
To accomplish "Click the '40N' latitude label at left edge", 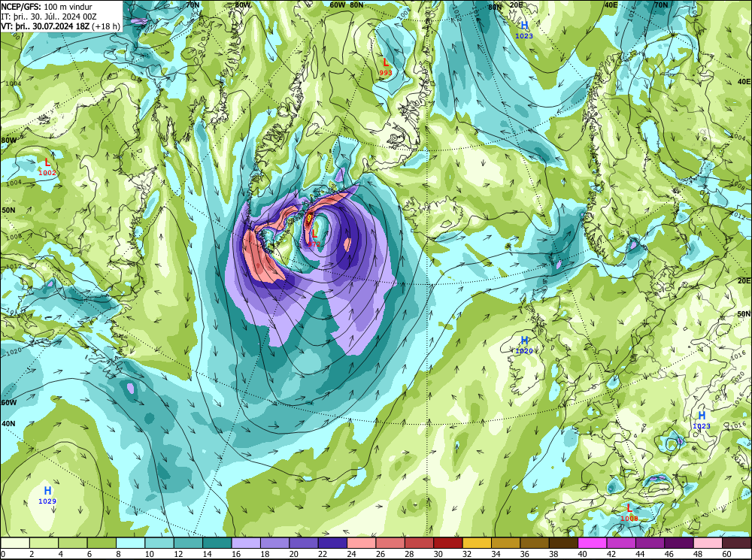I will [8, 424].
